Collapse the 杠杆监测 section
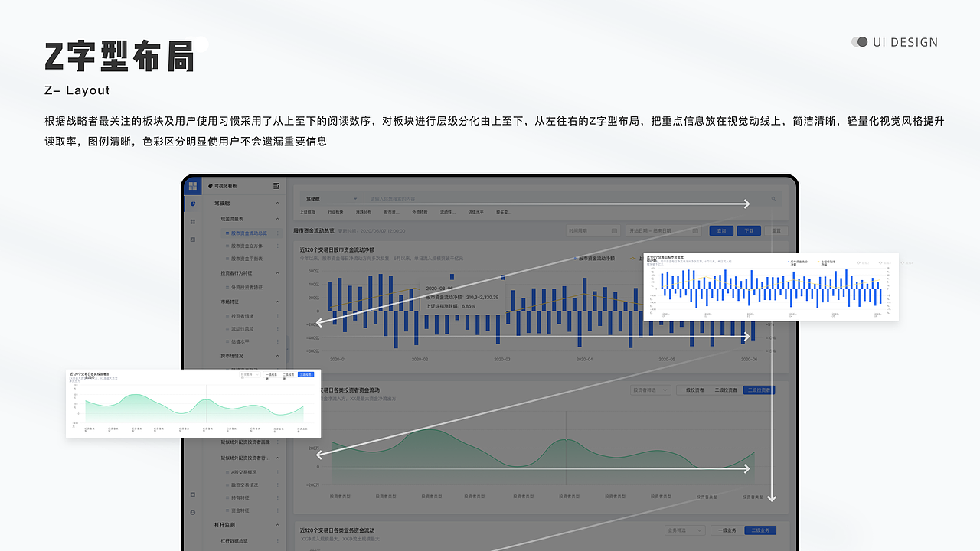 pyautogui.click(x=278, y=525)
